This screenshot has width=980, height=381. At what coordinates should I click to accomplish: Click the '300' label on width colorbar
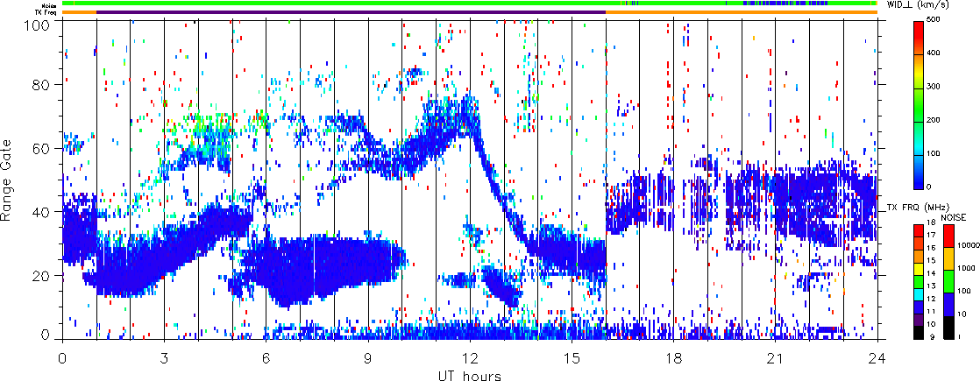(934, 88)
